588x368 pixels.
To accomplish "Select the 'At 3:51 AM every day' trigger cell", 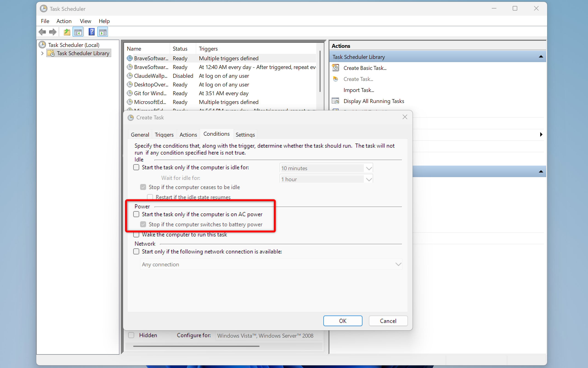I will pos(223,93).
